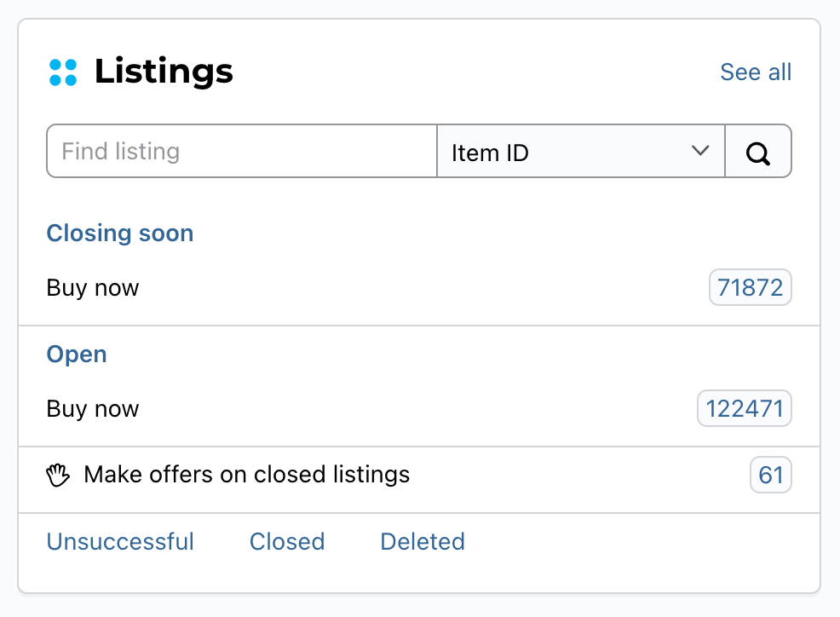Open the Closing soon section link
The width and height of the screenshot is (840, 617).
(120, 234)
